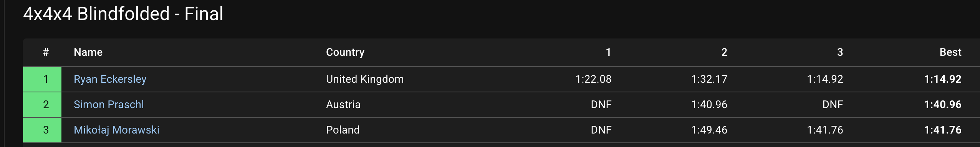This screenshot has width=980, height=147.
Task: Select the green rank 2 cell
Action: (x=42, y=105)
